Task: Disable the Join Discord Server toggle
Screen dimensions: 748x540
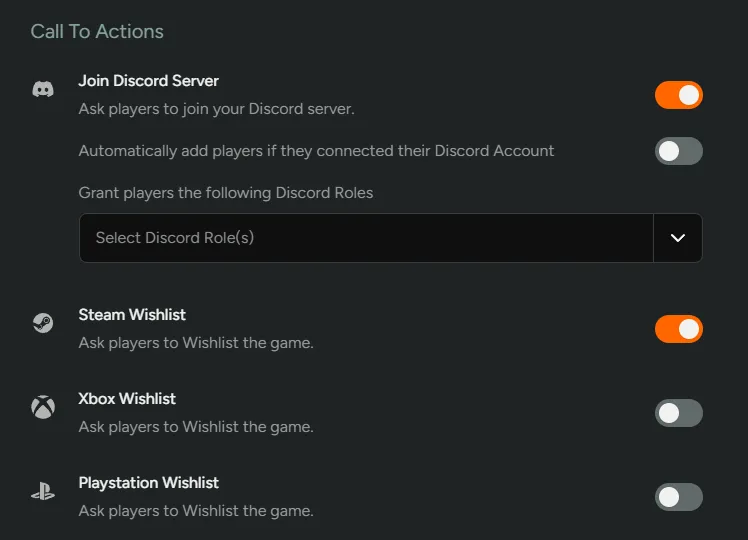Action: click(679, 95)
